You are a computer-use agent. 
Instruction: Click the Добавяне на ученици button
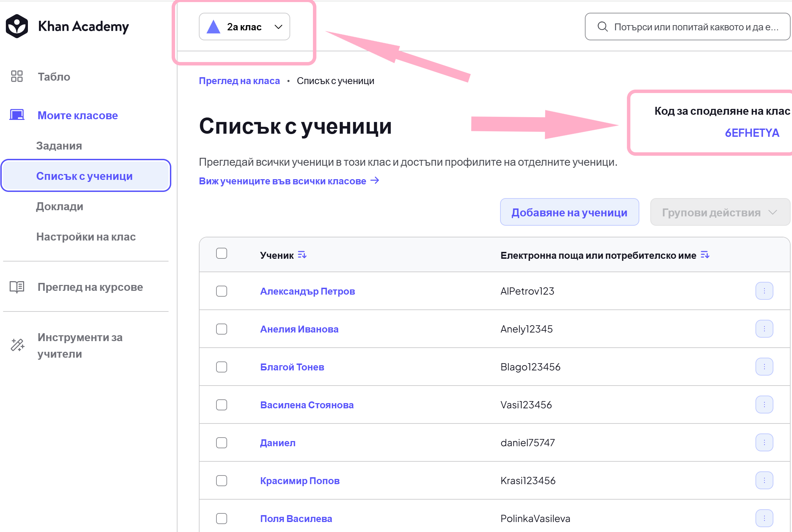click(569, 212)
